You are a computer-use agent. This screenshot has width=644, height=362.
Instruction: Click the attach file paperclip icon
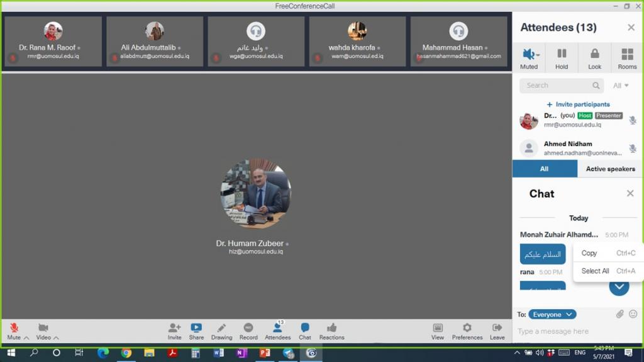coord(619,314)
